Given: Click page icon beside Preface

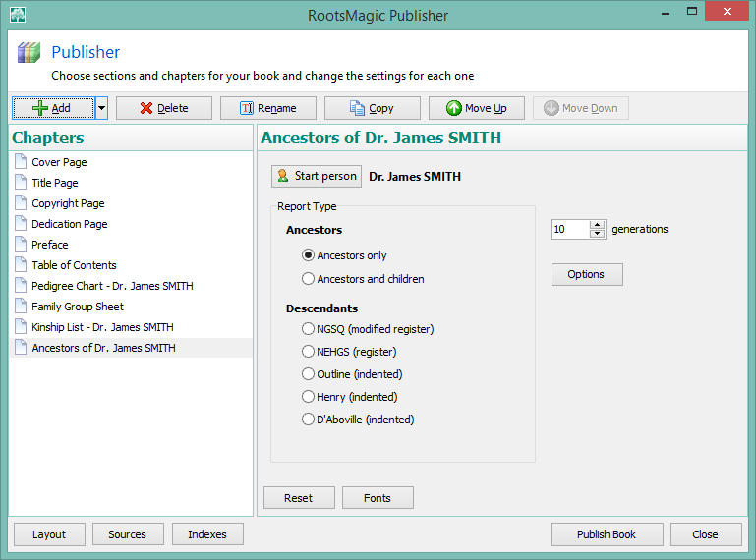Looking at the screenshot, I should (x=21, y=244).
